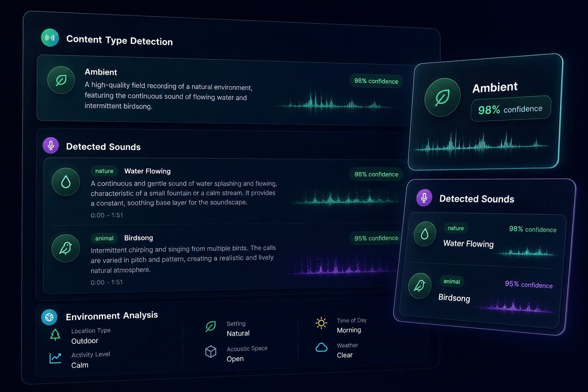This screenshot has width=588, height=392.
Task: Click the Clear value under Weather
Action: pyautogui.click(x=345, y=355)
